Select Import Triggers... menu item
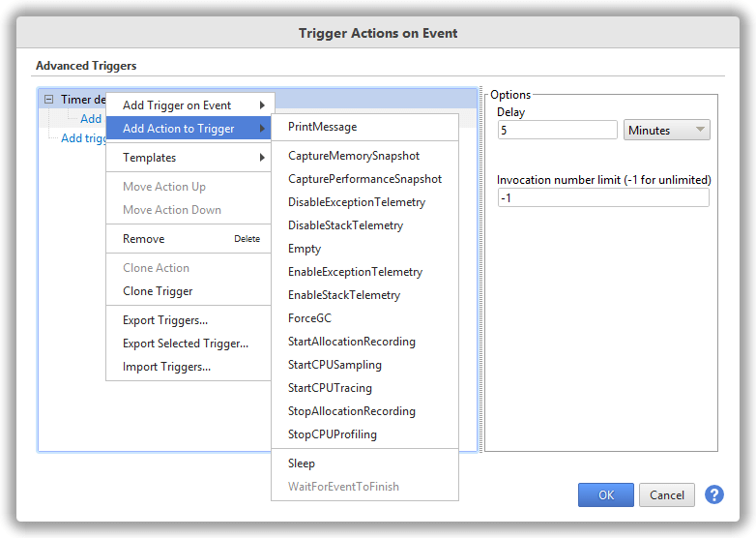Image resolution: width=756 pixels, height=538 pixels. click(189, 366)
